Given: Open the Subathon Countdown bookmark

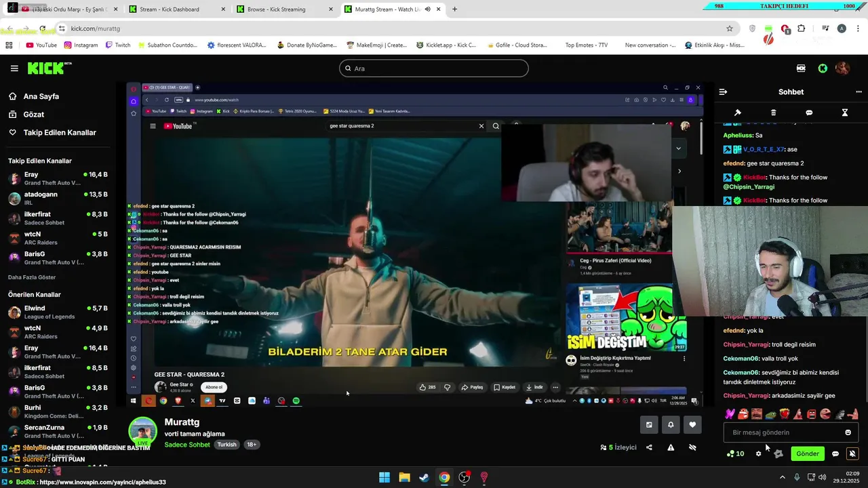Looking at the screenshot, I should [x=167, y=45].
